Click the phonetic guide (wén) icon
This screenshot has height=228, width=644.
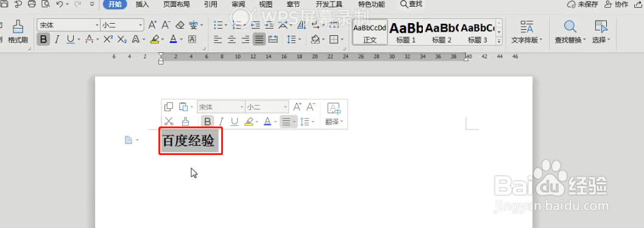click(194, 25)
